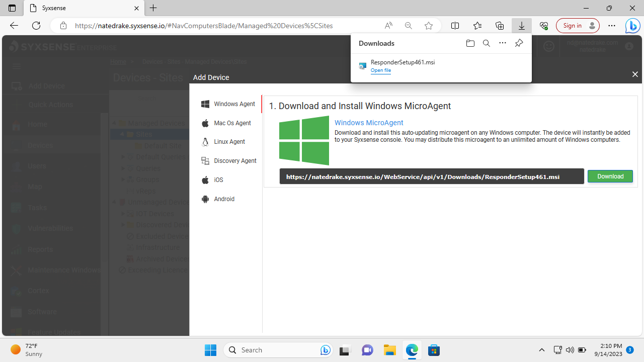Select the Mac Os Agent tab

[225, 123]
